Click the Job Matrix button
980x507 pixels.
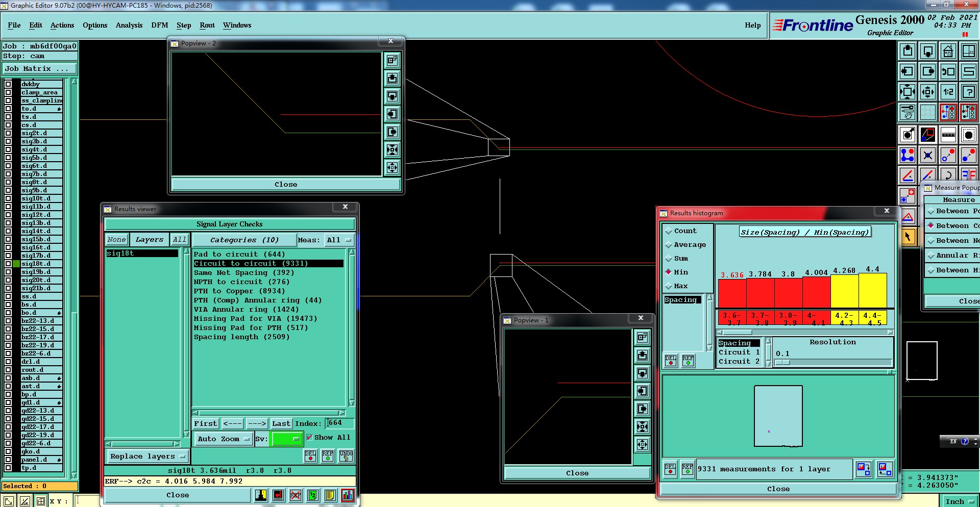[39, 68]
